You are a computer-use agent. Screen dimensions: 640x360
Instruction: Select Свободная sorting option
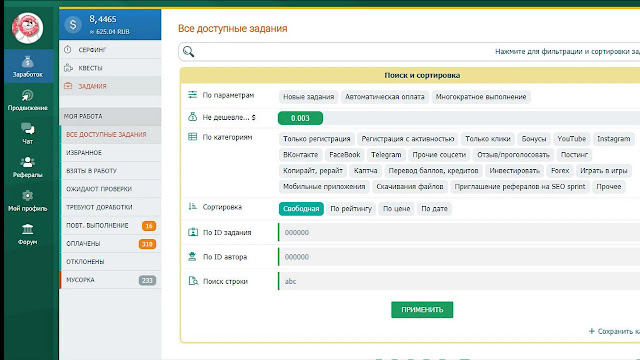click(x=301, y=209)
